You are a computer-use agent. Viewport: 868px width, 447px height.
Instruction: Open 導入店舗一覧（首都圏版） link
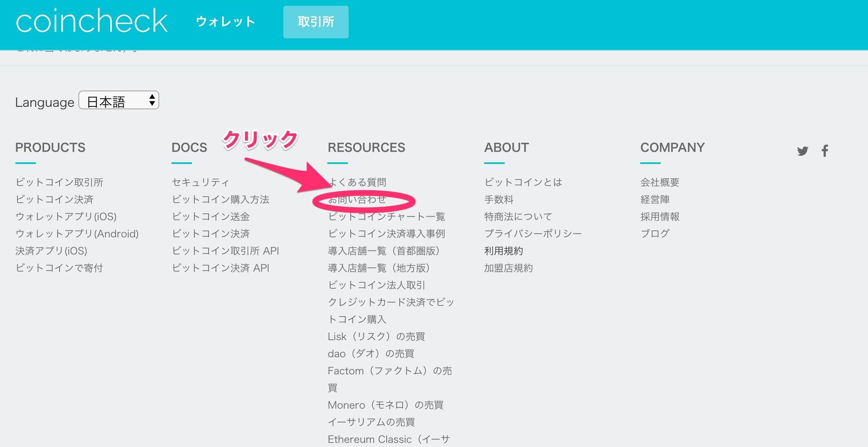384,251
